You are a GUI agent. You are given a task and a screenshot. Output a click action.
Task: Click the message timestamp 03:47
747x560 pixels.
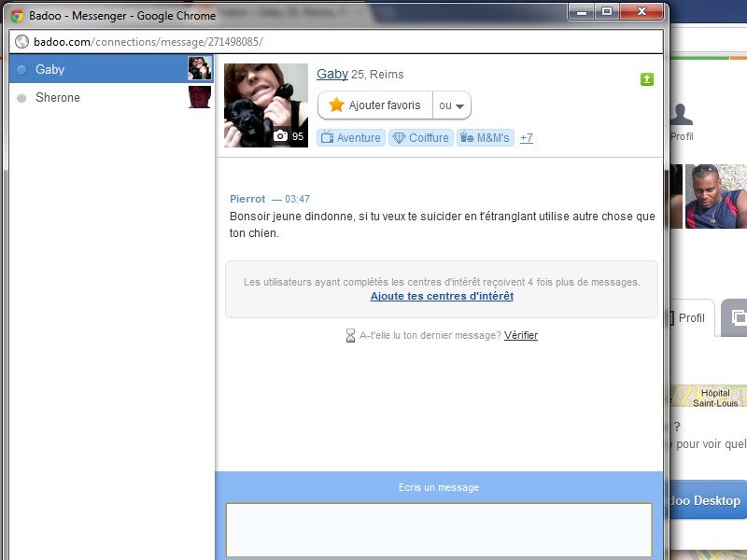297,199
